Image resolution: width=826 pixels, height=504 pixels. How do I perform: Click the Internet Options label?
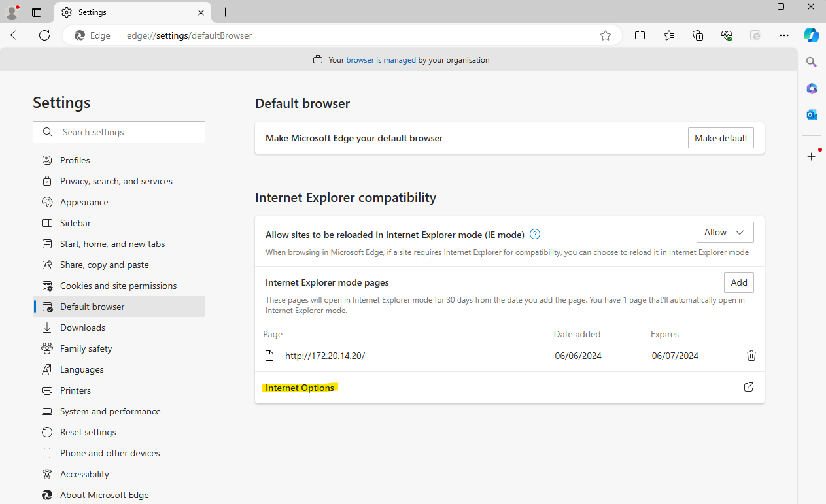pyautogui.click(x=300, y=388)
